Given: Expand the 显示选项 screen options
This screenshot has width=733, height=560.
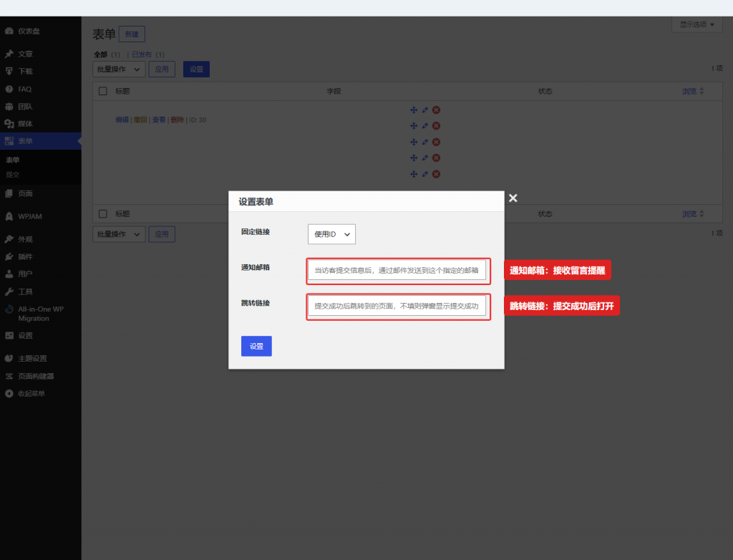Looking at the screenshot, I should [x=697, y=24].
